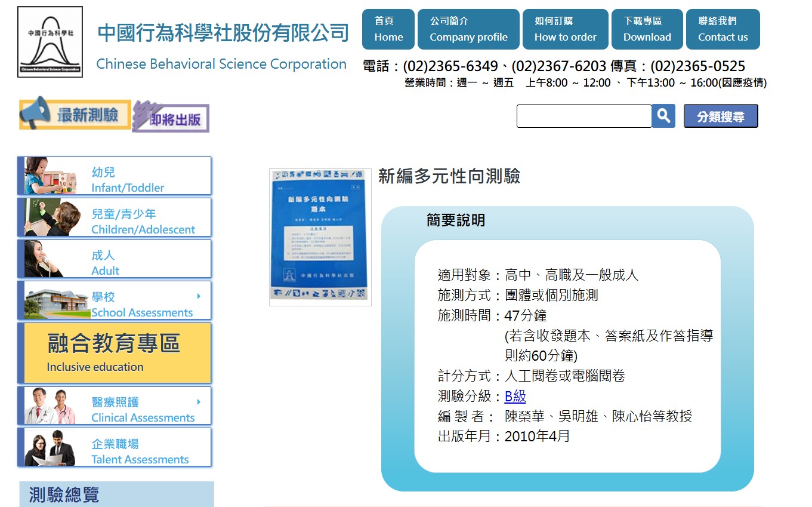
Task: Open the 兒童/青少年 Children/Adolescent category
Action: point(115,217)
